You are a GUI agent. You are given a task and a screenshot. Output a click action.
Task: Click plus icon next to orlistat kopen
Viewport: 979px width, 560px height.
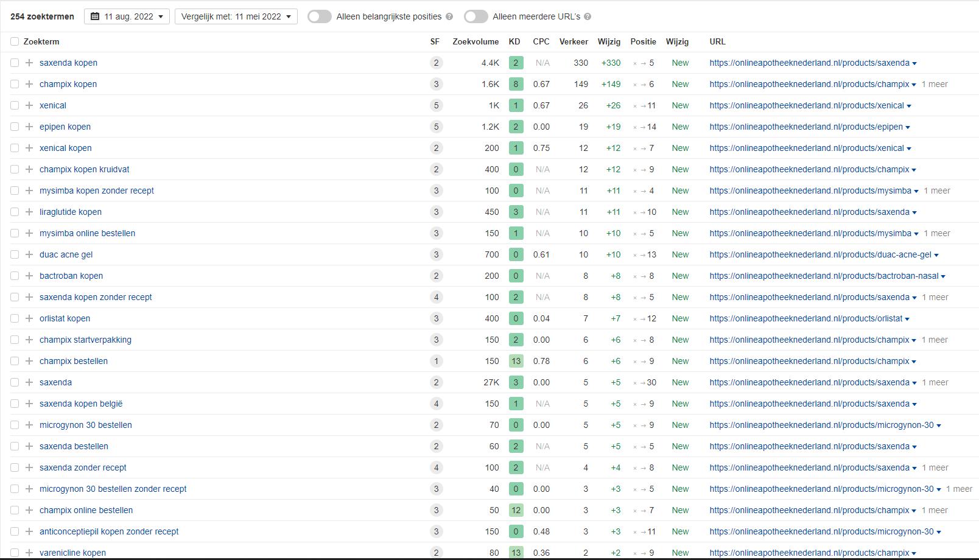(x=29, y=318)
